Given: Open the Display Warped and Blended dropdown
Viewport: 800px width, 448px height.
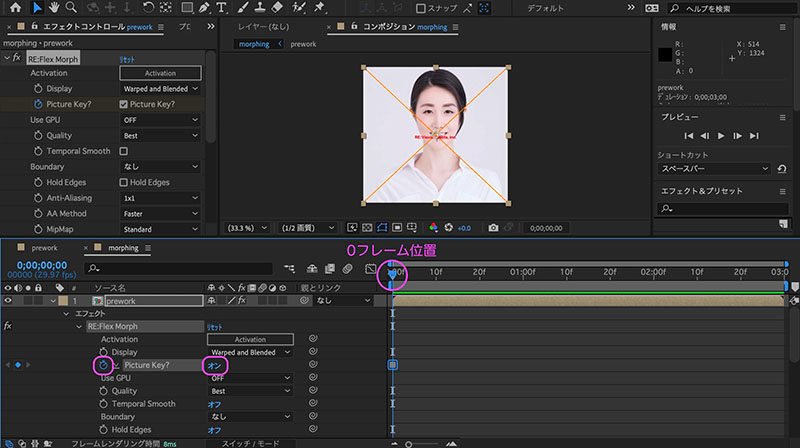Looking at the screenshot, I should coord(160,89).
